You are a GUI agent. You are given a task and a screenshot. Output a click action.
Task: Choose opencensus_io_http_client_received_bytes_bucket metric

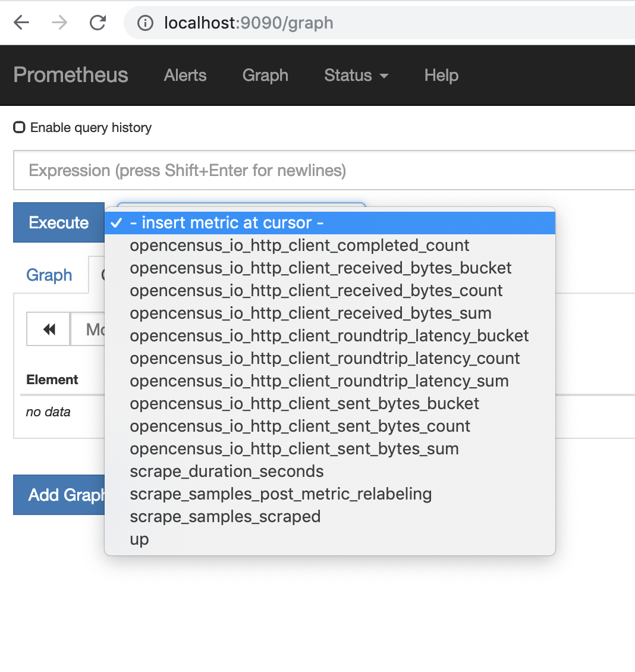point(330,268)
